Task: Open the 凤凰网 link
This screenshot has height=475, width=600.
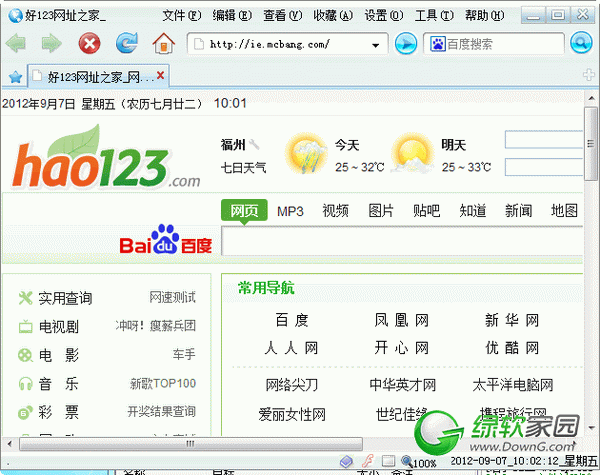Action: coord(402,320)
